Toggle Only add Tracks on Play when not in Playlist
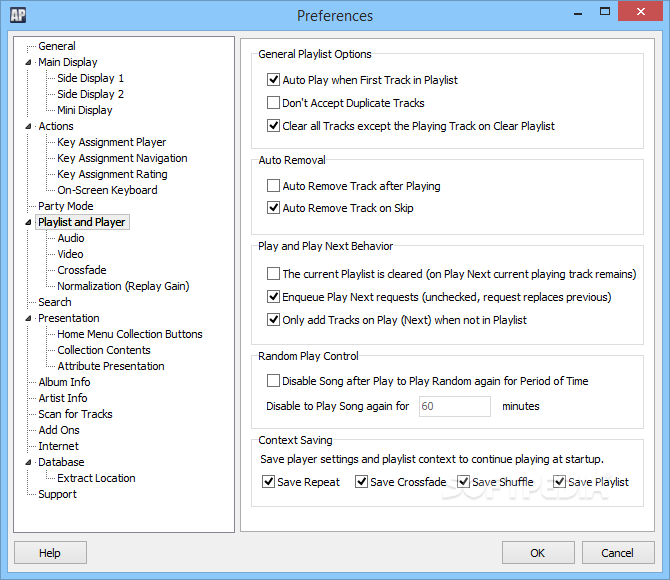This screenshot has width=670, height=580. click(x=273, y=320)
